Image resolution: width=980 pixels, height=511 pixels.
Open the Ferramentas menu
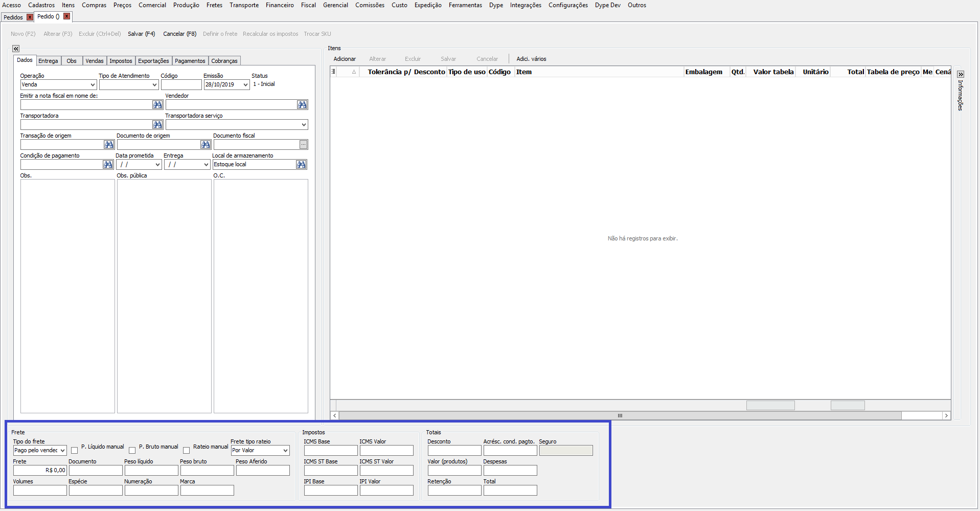tap(465, 5)
